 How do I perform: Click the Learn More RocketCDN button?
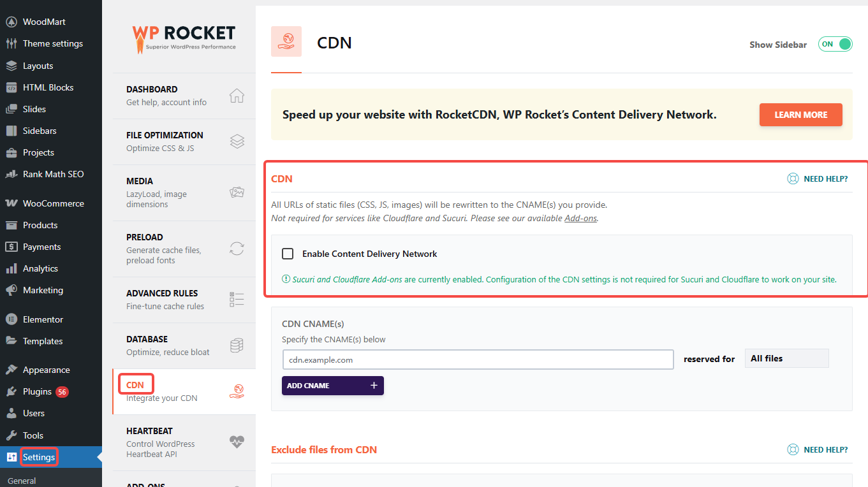[x=800, y=115]
